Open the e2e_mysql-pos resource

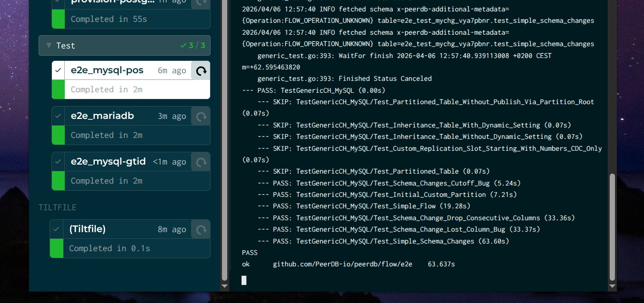point(107,70)
